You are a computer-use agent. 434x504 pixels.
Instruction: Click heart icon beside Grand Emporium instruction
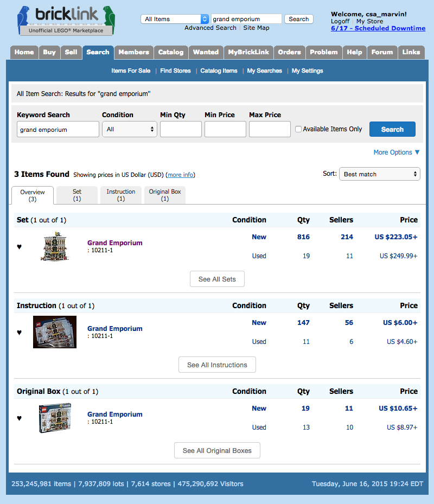coord(20,333)
